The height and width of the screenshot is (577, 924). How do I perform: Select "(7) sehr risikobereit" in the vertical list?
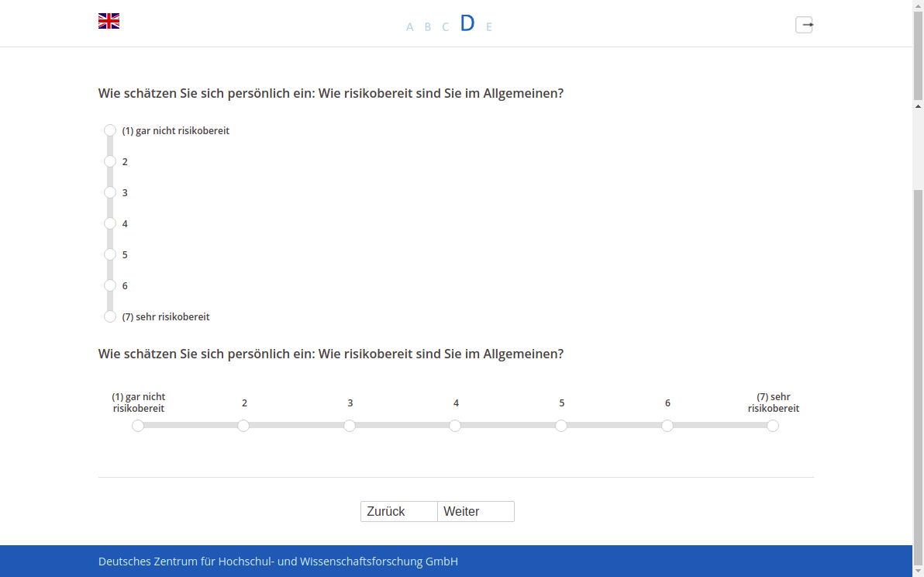tap(109, 316)
